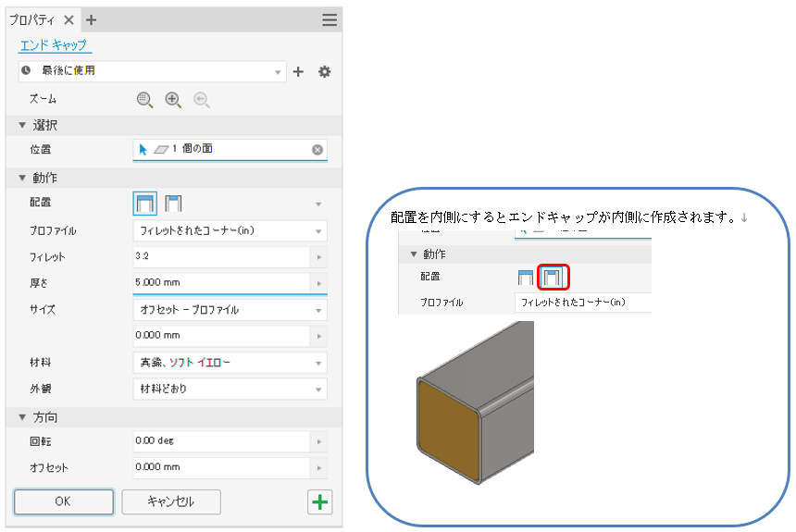Click the 回転 label
The width and height of the screenshot is (796, 532).
tap(40, 441)
